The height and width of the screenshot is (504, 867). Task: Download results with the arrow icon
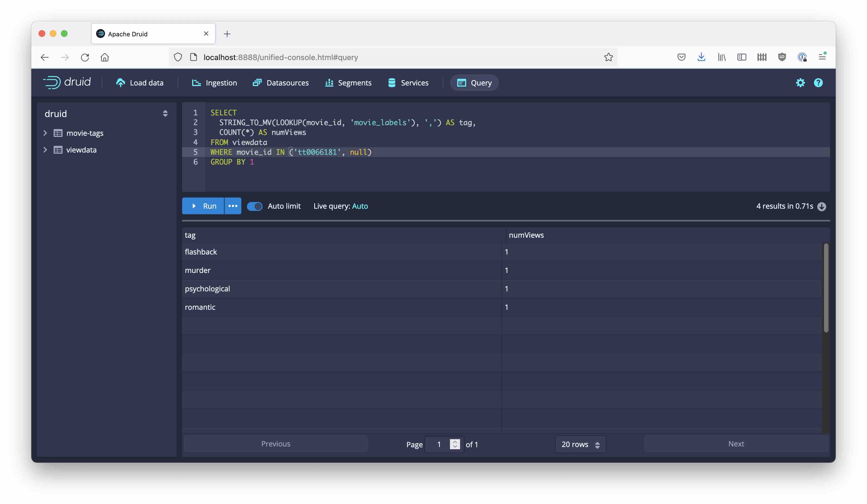pos(821,206)
